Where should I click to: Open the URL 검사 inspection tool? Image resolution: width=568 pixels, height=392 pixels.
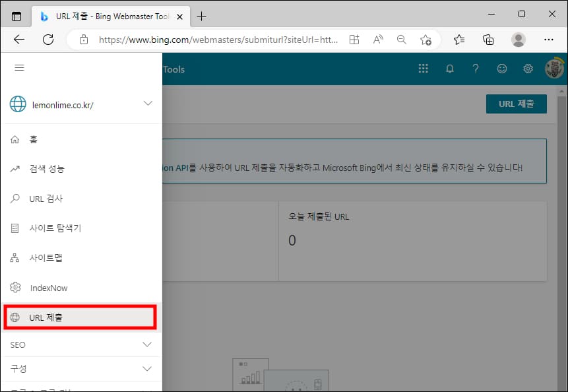pyautogui.click(x=44, y=199)
